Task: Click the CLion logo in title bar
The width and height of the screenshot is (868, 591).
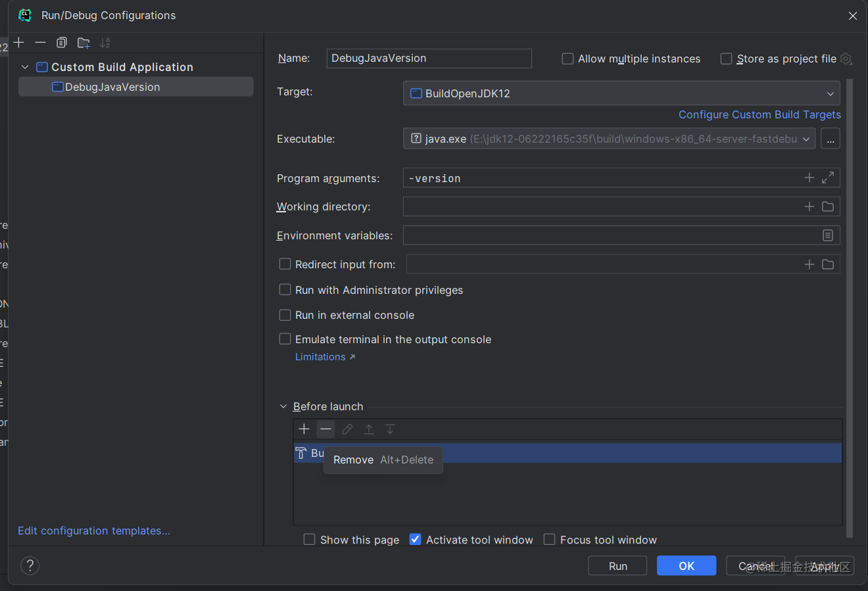Action: (25, 15)
